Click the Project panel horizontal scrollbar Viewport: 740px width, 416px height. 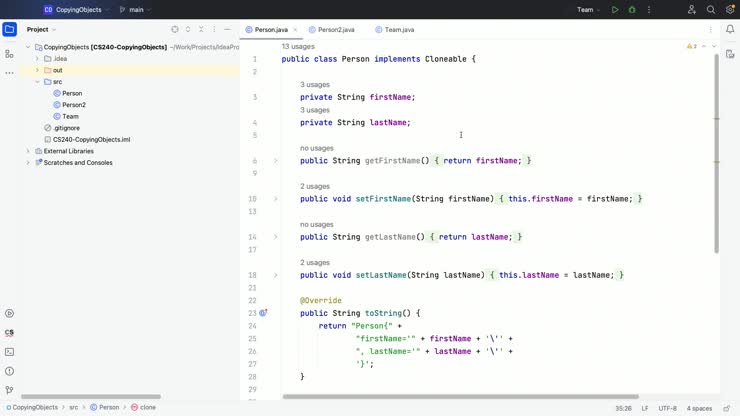(91, 397)
